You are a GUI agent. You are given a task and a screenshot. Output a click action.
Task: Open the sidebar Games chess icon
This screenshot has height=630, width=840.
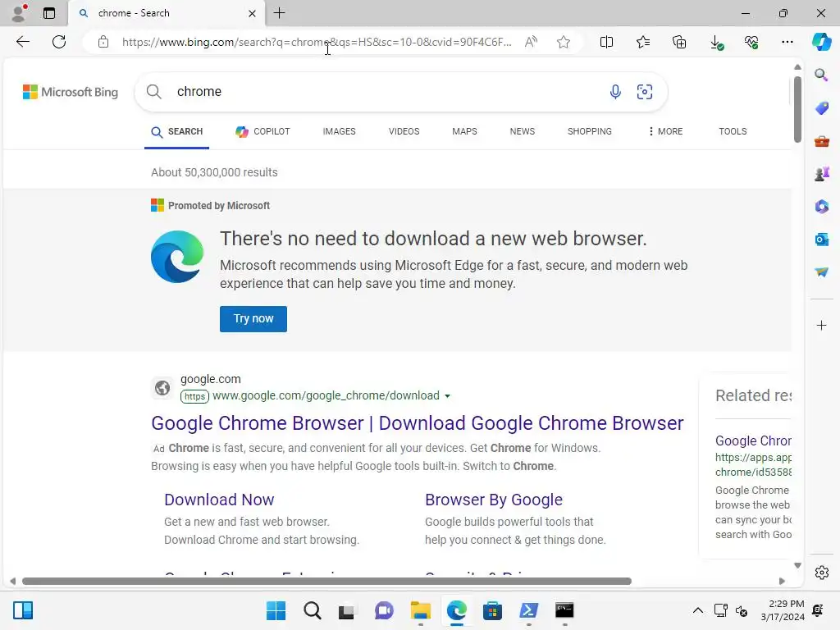pyautogui.click(x=821, y=174)
